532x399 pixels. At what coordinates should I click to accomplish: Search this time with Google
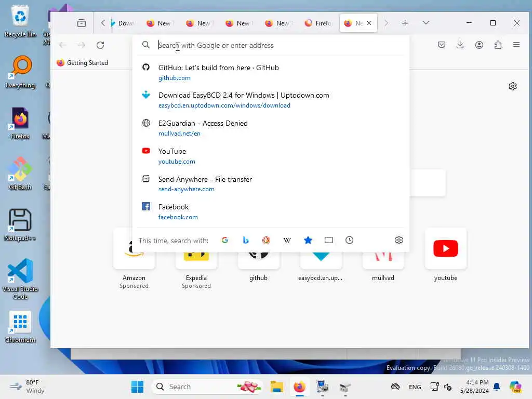(x=225, y=240)
